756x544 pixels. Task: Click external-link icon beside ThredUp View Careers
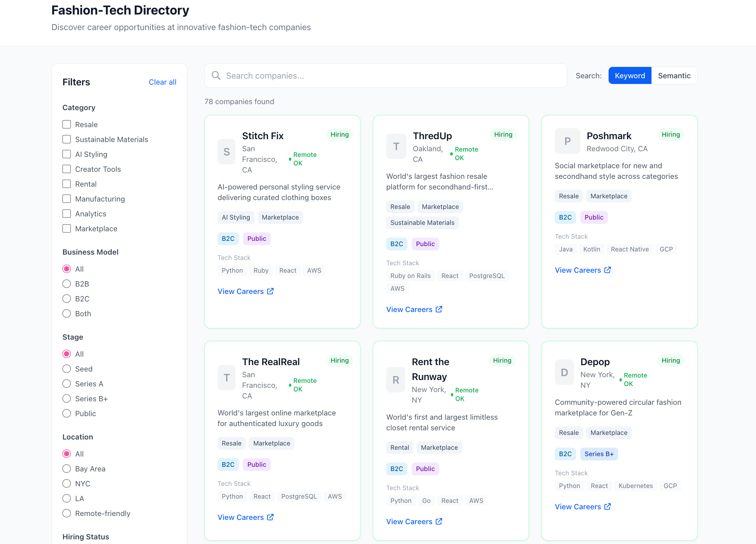pyautogui.click(x=439, y=309)
